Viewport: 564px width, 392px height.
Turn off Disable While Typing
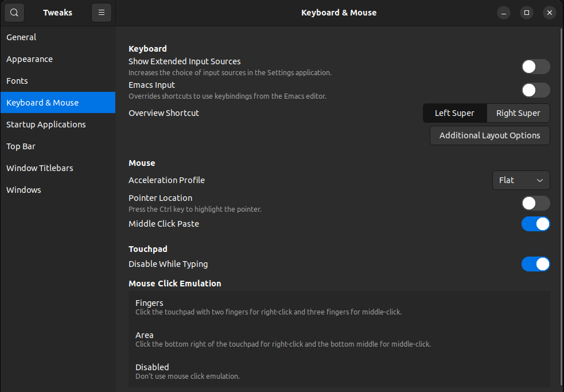pyautogui.click(x=535, y=264)
